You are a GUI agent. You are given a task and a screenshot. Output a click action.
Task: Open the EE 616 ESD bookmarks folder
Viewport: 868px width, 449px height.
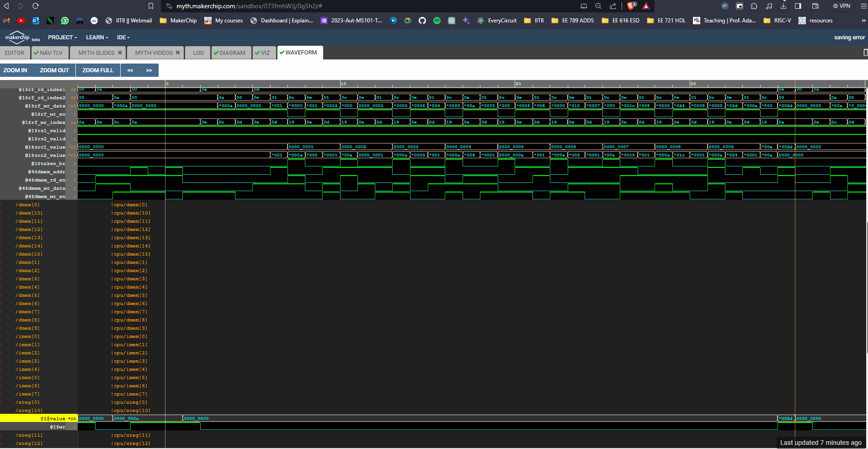coord(620,21)
